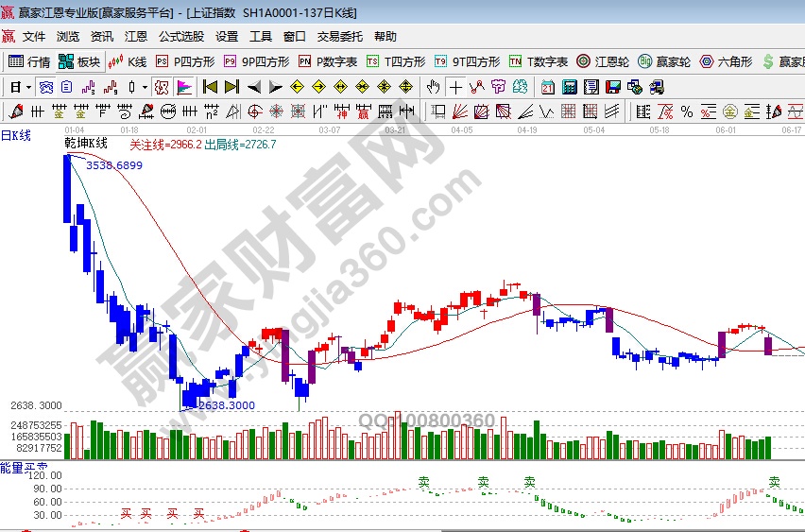Jump to the first bar arrow icon
The image size is (805, 532).
tap(210, 87)
